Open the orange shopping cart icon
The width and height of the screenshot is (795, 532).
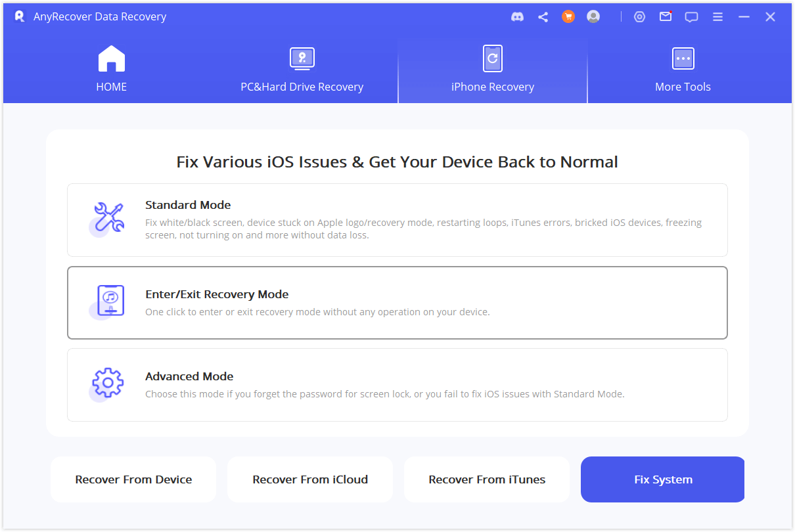pos(568,17)
